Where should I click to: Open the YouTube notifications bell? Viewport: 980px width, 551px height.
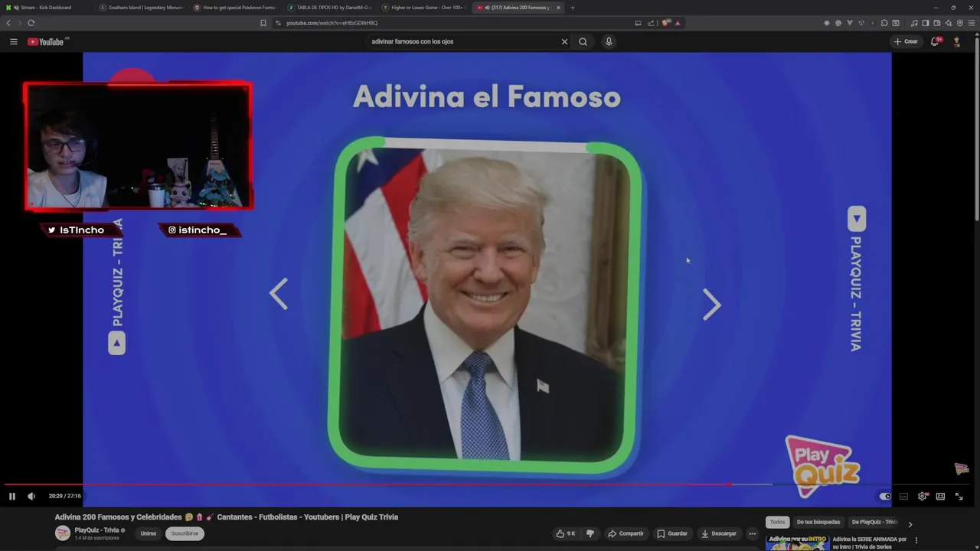(x=935, y=41)
